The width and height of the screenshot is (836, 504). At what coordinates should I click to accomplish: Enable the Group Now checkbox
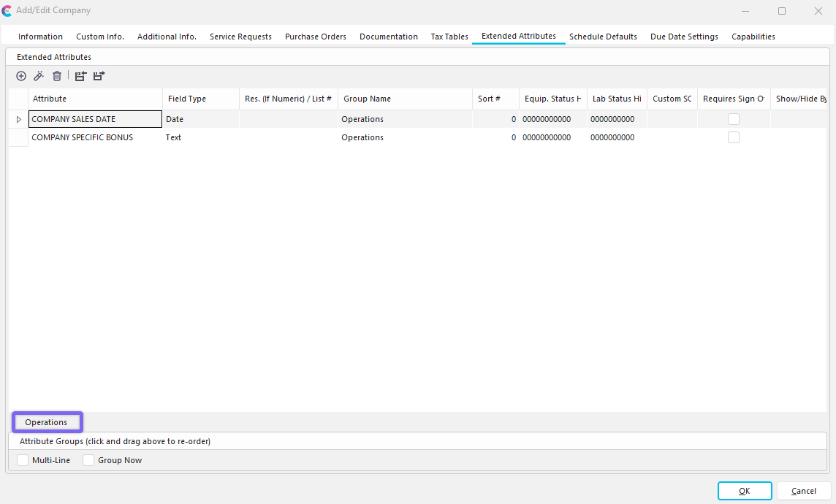[88, 460]
